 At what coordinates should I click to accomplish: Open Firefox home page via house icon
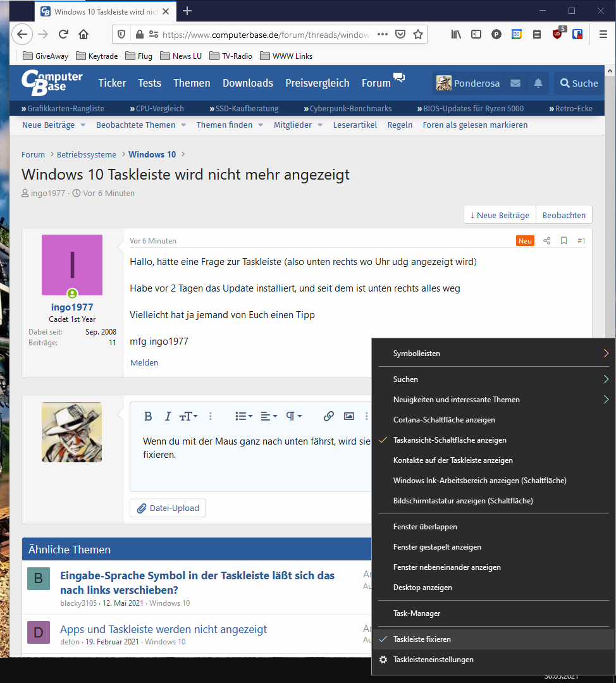click(x=83, y=34)
